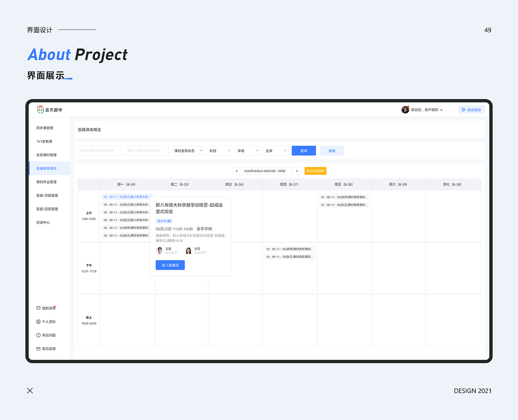Click the X icon at page bottom-left
Image resolution: width=518 pixels, height=420 pixels.
click(30, 390)
